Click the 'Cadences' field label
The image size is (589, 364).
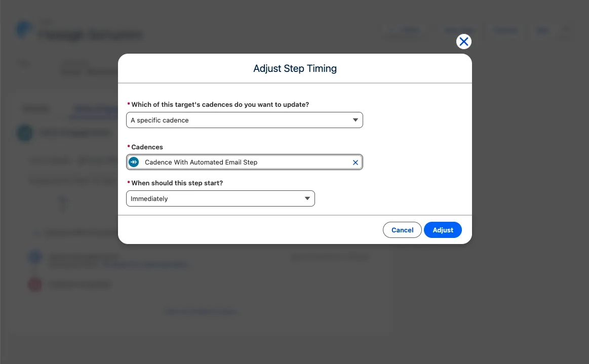pyautogui.click(x=147, y=147)
